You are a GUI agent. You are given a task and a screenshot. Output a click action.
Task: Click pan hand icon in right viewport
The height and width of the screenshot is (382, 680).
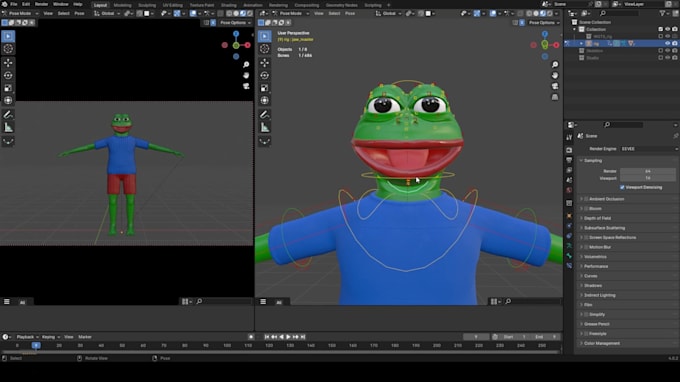click(x=555, y=75)
